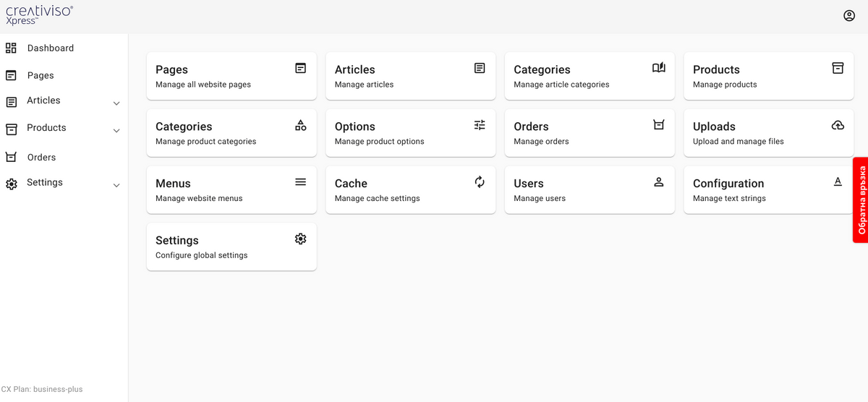This screenshot has width=868, height=402.
Task: Open the Configuration card title
Action: (728, 184)
